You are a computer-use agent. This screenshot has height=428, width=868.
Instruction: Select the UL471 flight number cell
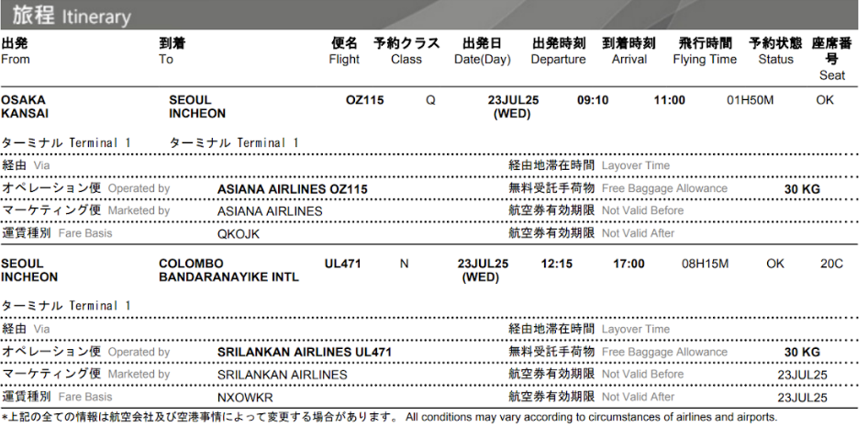(x=342, y=264)
